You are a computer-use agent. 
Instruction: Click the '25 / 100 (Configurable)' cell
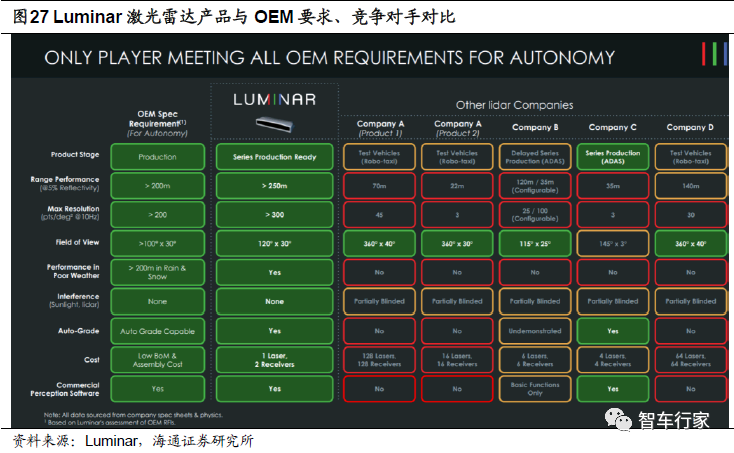pos(535,215)
